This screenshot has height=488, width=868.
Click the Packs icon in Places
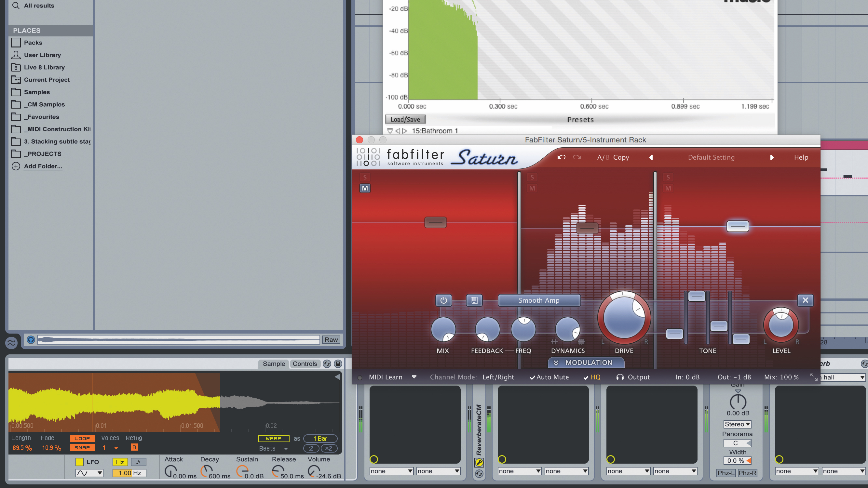(x=16, y=43)
